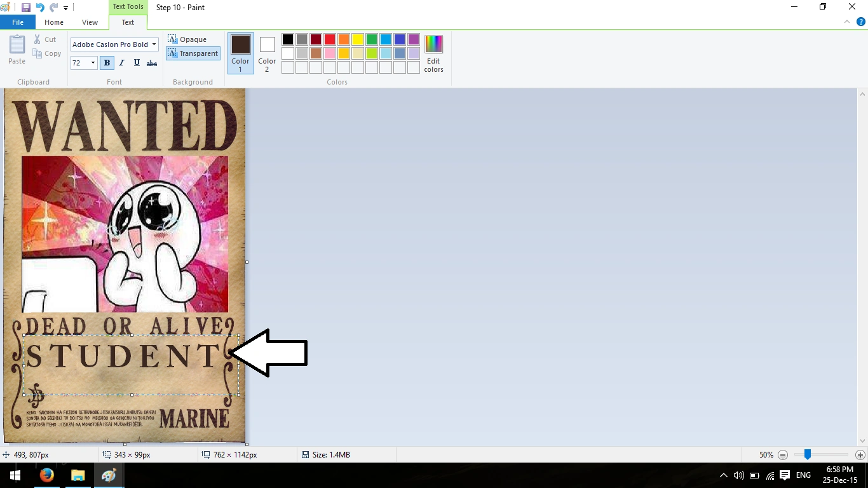
Task: Open the Customize Quick Access Toolbar arrow
Action: (65, 8)
